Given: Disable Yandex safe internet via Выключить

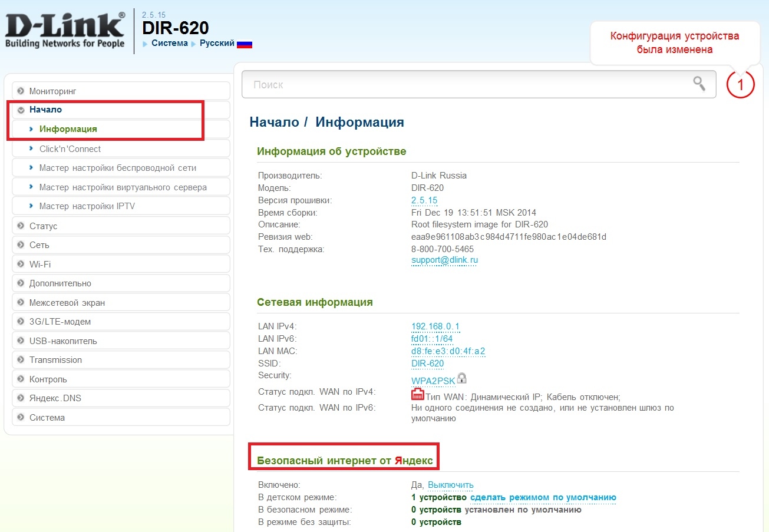Looking at the screenshot, I should pos(450,485).
